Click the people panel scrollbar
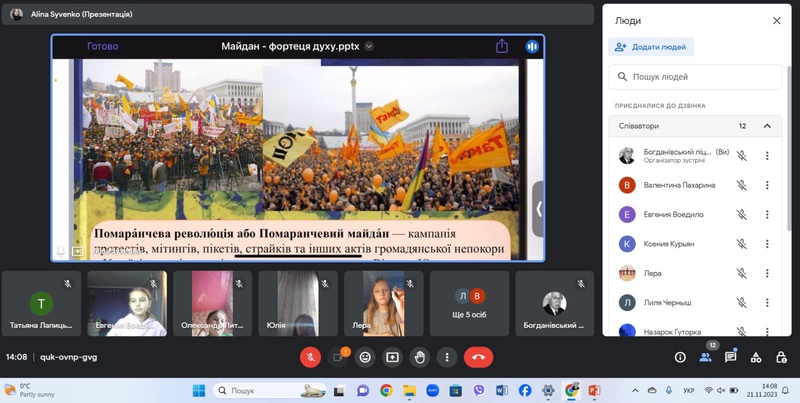The width and height of the screenshot is (800, 403). click(x=789, y=148)
